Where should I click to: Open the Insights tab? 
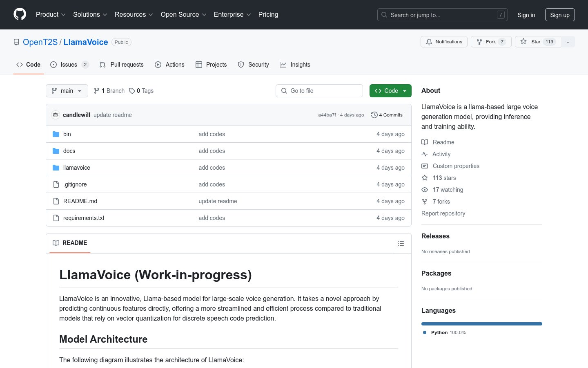pyautogui.click(x=295, y=65)
